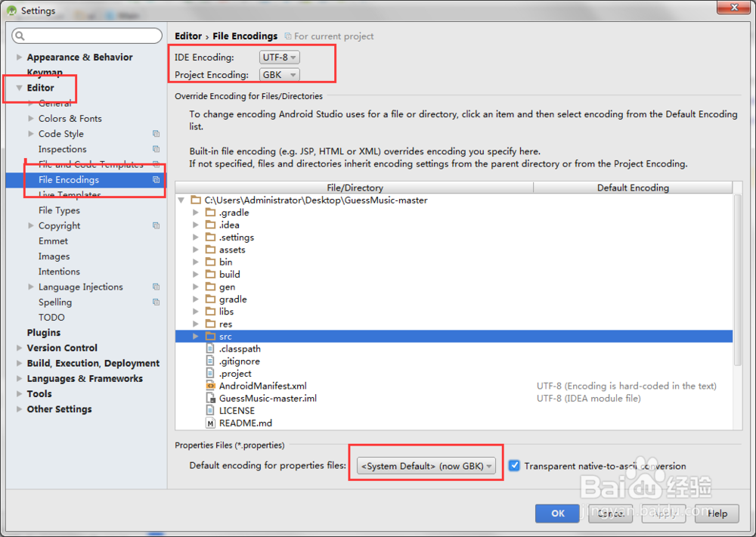Screen dimensions: 756x537
Task: Click the file tree vertical scrollbar
Action: pos(737,280)
